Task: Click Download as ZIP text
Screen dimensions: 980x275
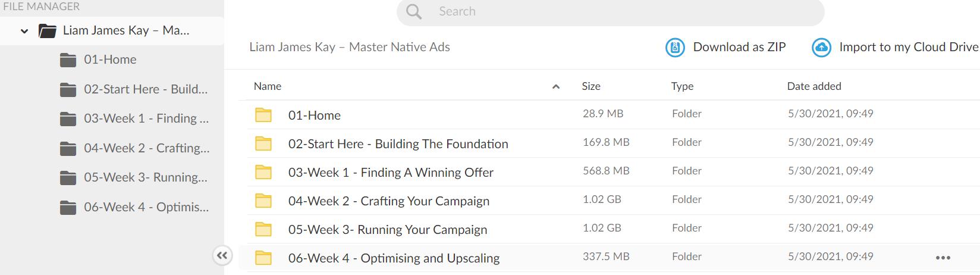Action: click(x=739, y=47)
